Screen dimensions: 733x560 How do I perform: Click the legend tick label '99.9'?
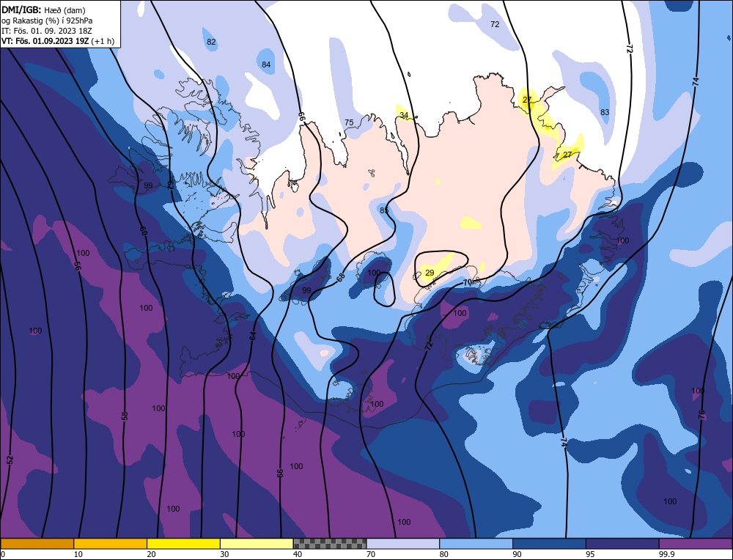pyautogui.click(x=666, y=554)
